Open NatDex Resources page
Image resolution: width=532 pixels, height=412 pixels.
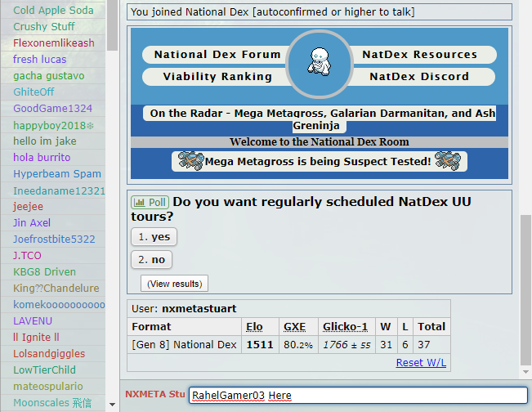coord(419,55)
